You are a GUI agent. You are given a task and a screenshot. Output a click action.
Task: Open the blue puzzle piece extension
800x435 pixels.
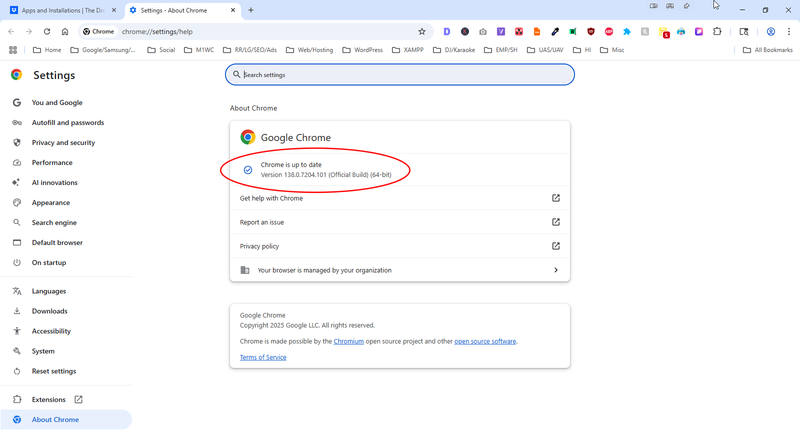[x=627, y=32]
